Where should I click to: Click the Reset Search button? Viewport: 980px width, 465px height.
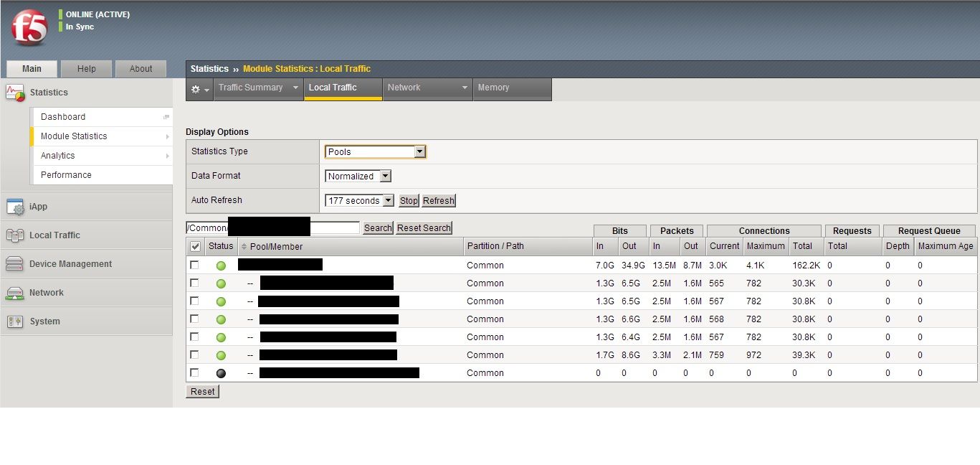[424, 228]
